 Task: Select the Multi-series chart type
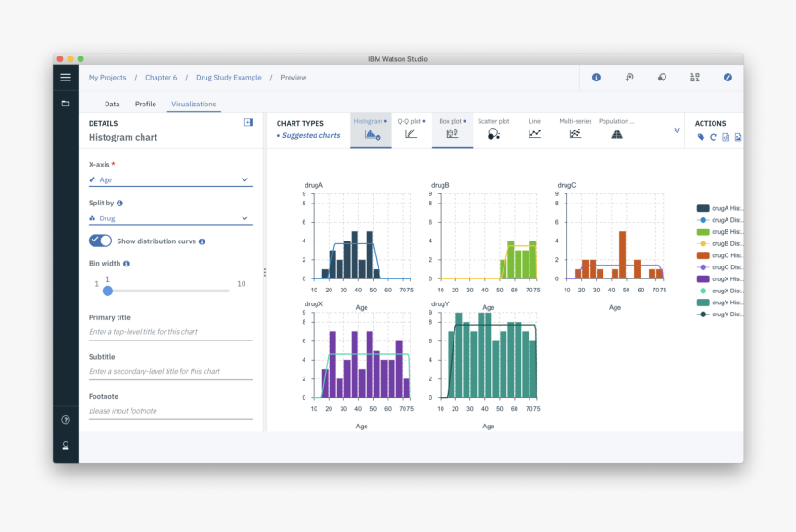[x=575, y=130]
